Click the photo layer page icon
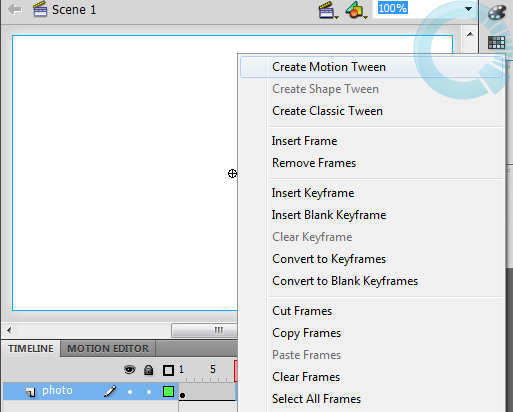 [31, 392]
